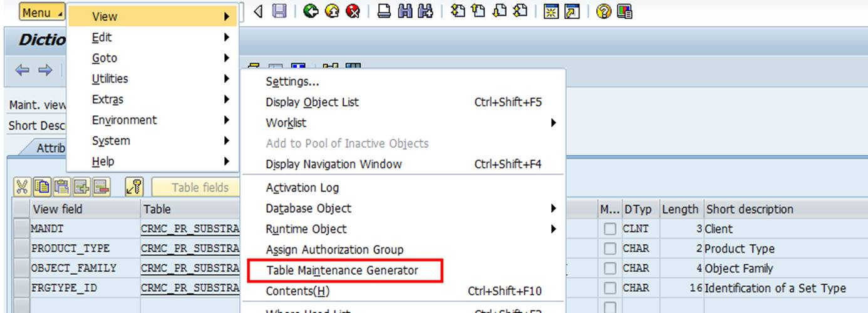
Task: Click the Paste clipboard icon
Action: 61,187
